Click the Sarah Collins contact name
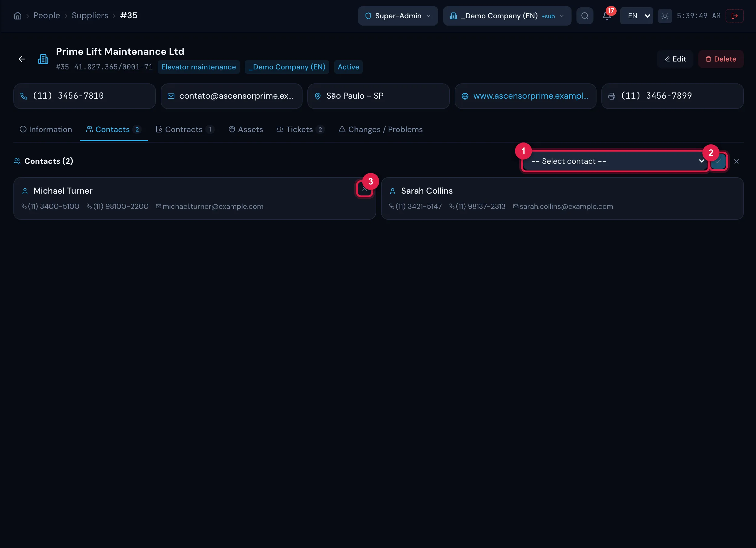Screen dimensions: 756x548 pyautogui.click(x=427, y=191)
